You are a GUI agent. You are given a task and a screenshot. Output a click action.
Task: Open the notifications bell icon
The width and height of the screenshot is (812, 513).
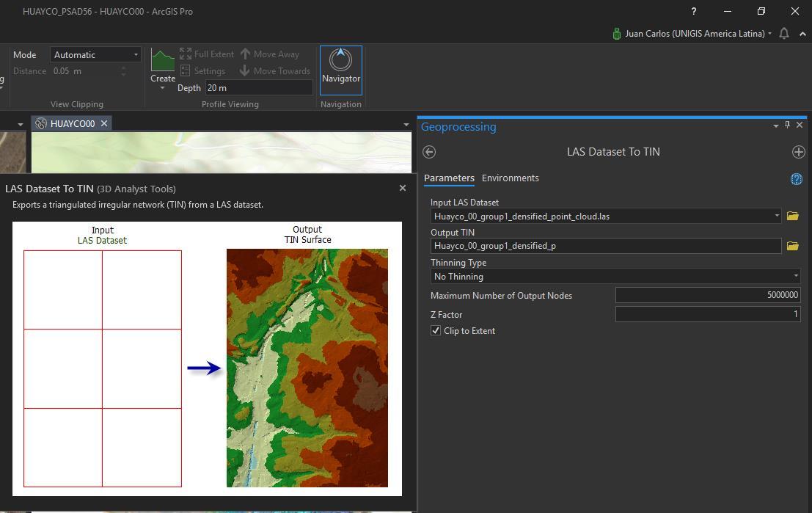pyautogui.click(x=784, y=34)
